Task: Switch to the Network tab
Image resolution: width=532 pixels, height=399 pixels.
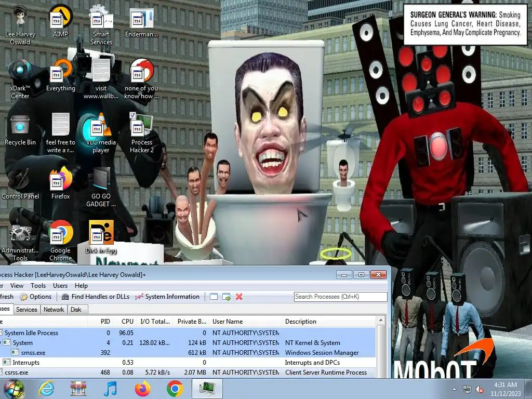Action: [x=54, y=310]
